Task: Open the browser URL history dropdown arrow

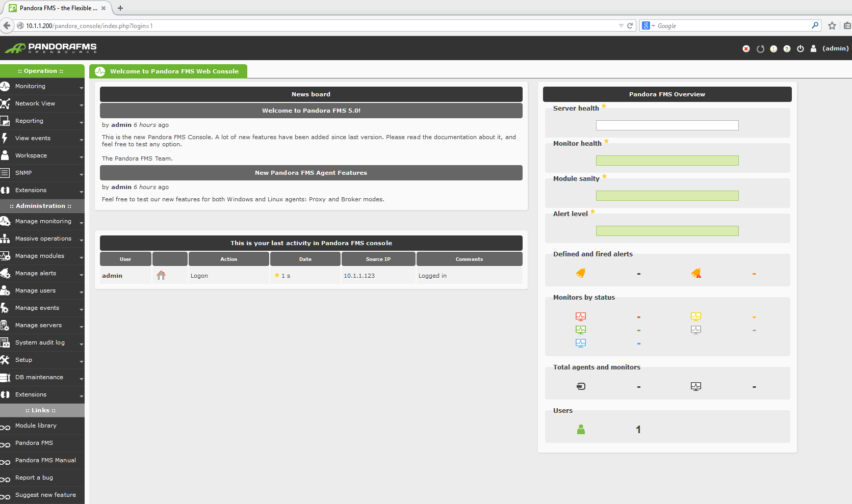Action: click(x=621, y=25)
